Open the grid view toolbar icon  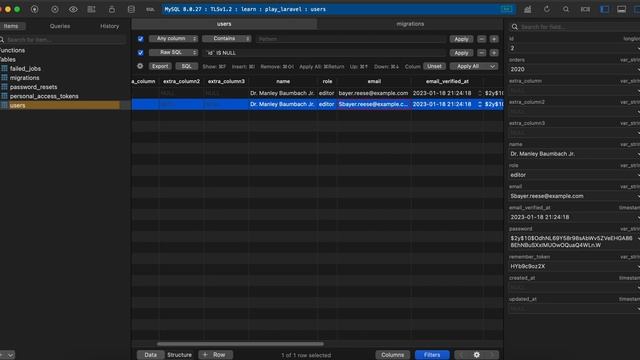tap(91, 9)
